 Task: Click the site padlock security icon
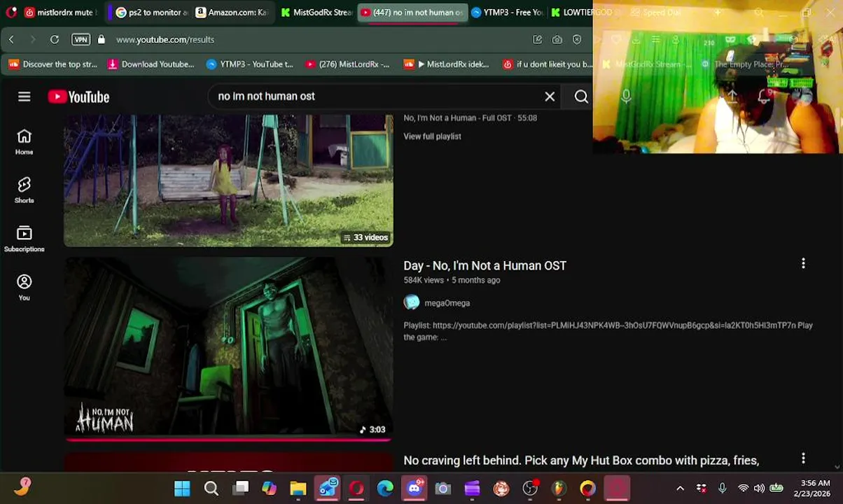pyautogui.click(x=102, y=39)
